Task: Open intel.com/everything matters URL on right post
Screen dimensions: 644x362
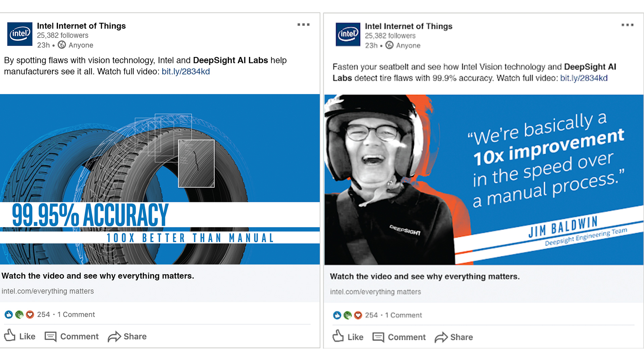Action: tap(375, 292)
